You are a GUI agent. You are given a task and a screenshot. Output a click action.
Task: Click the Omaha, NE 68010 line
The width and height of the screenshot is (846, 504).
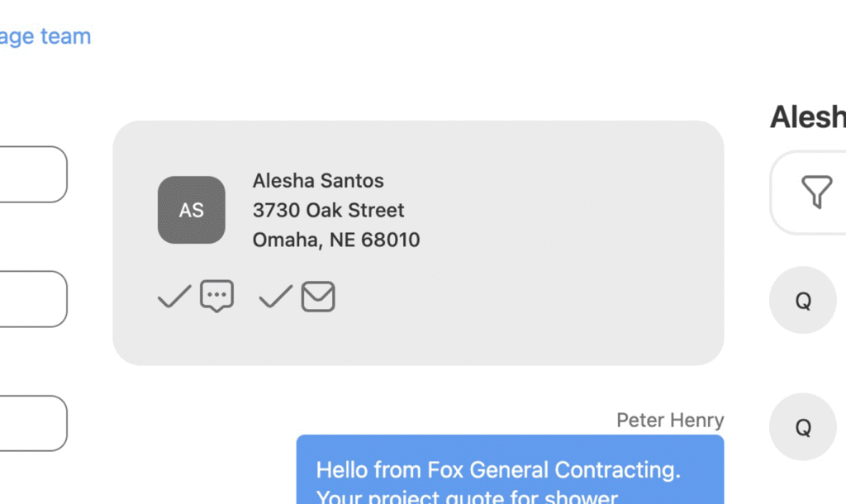(x=336, y=240)
